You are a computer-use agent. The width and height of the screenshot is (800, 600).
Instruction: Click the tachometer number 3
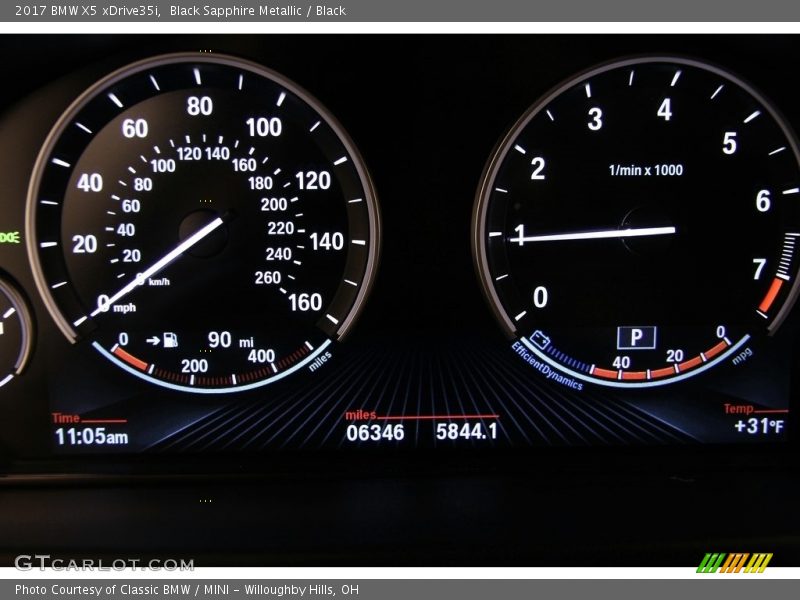click(595, 119)
